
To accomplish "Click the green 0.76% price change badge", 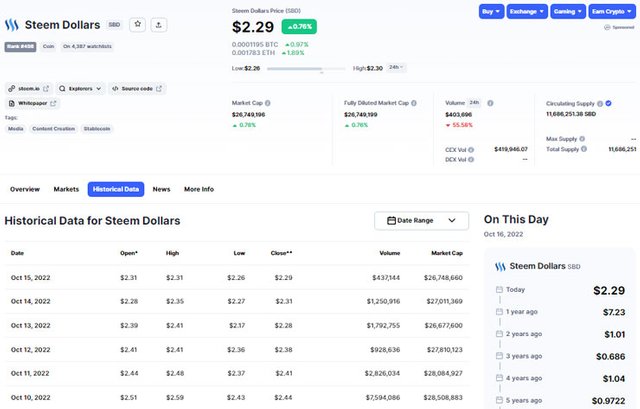I will (299, 27).
